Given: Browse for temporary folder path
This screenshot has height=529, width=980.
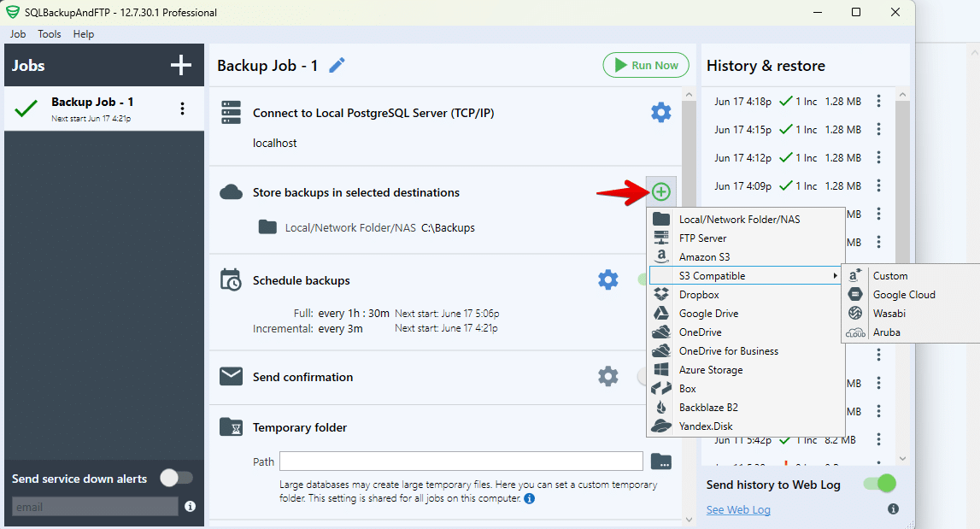Looking at the screenshot, I should tap(660, 461).
